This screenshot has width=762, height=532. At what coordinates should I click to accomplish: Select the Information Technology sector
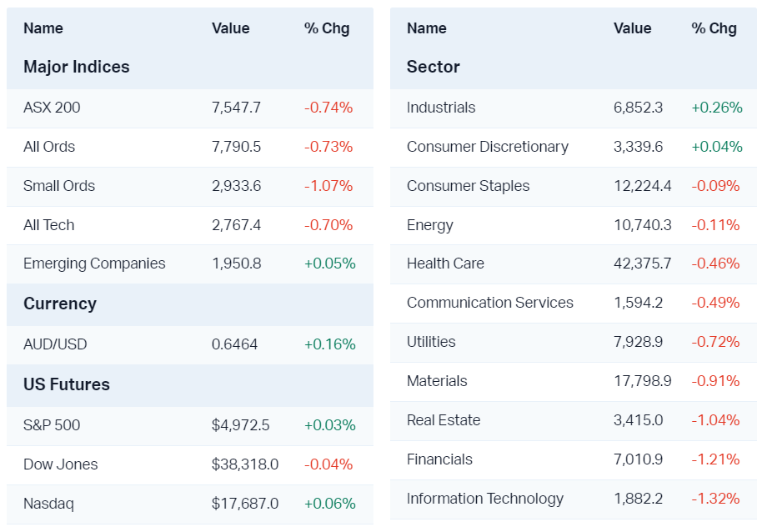[x=485, y=499]
